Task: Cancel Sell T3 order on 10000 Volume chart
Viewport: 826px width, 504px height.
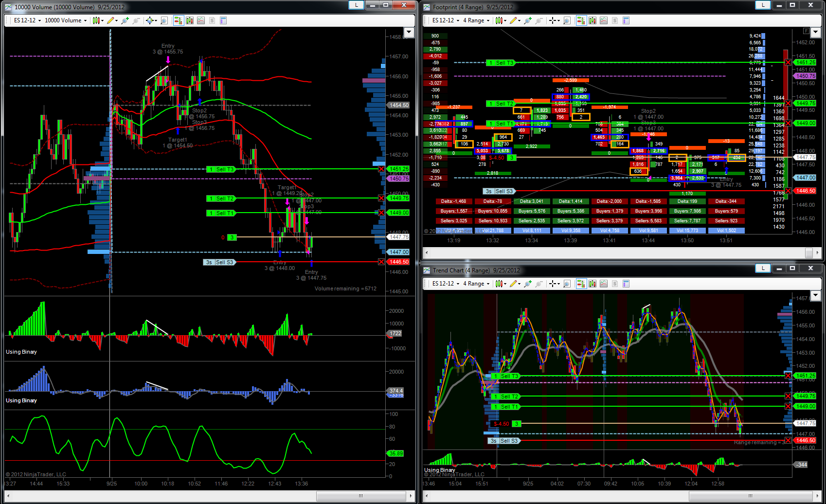Action: (x=381, y=169)
